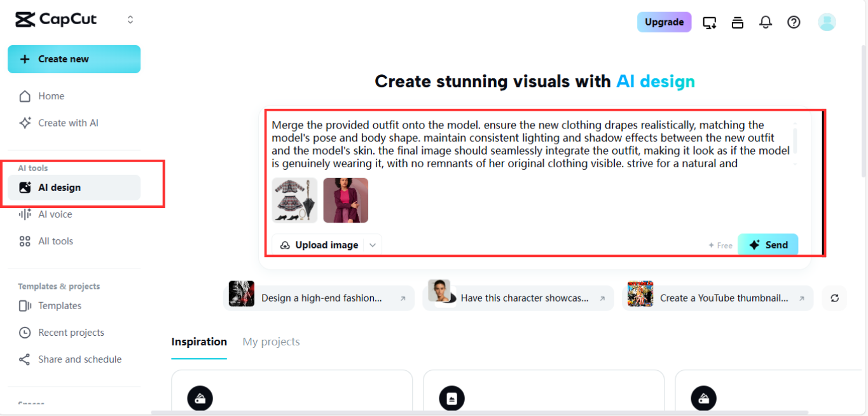Click the plaid dress outfit thumbnail
This screenshot has width=868, height=416.
pos(294,200)
